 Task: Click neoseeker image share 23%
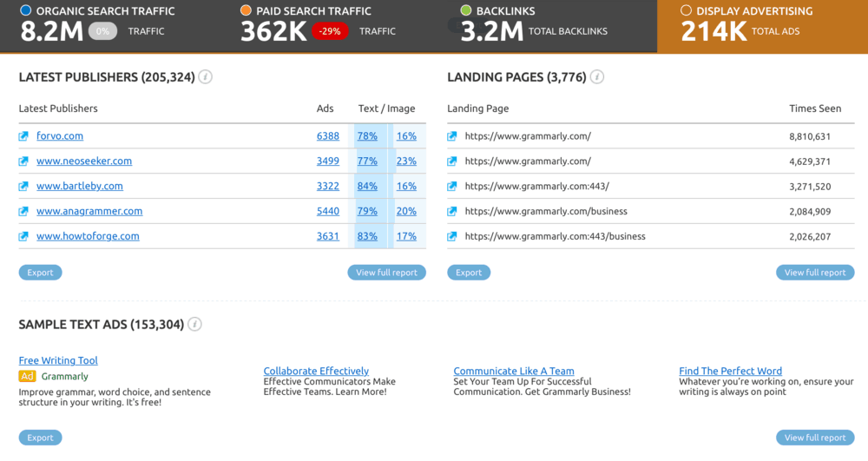[406, 161]
